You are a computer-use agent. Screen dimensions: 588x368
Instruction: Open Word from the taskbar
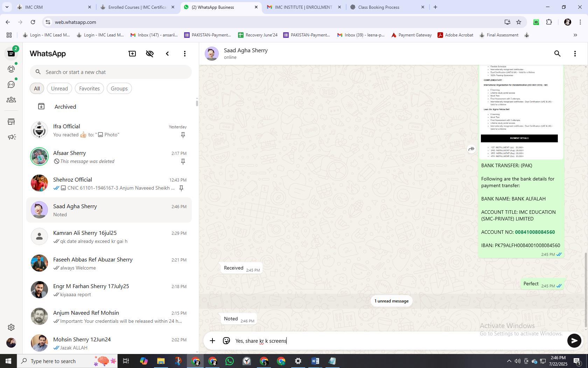(x=315, y=361)
